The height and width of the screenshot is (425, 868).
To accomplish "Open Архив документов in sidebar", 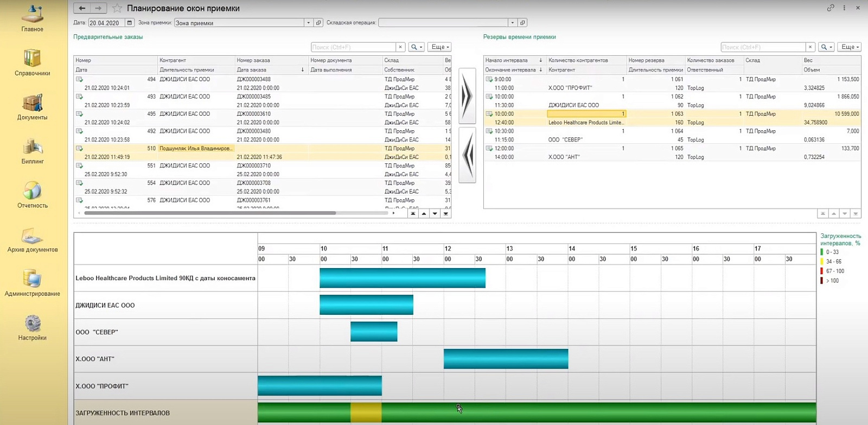I will (32, 240).
